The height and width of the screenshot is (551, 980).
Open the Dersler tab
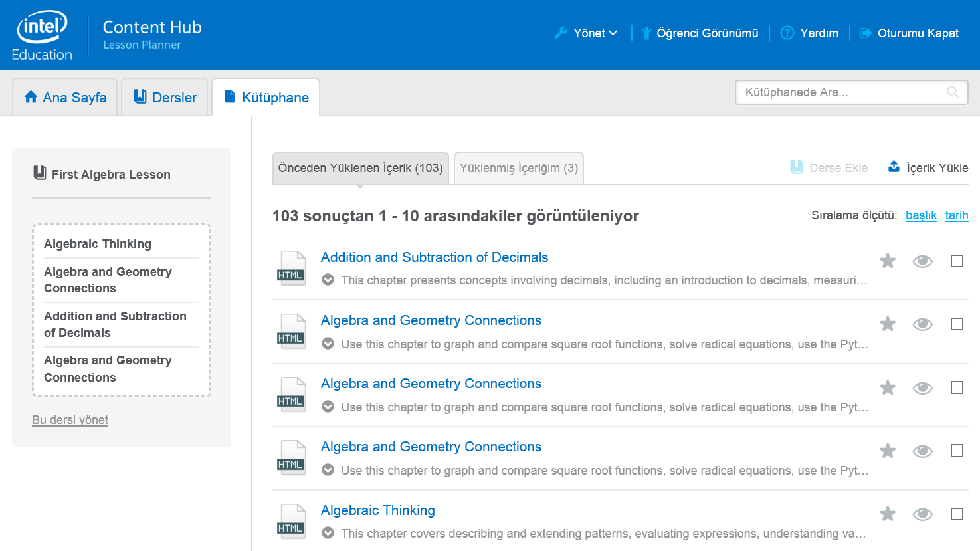click(165, 97)
